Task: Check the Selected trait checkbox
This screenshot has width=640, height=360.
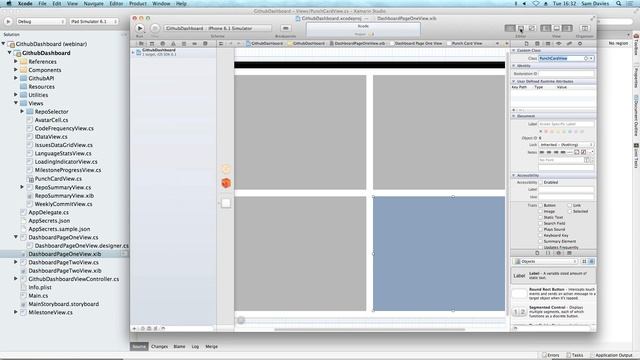Action: (x=569, y=211)
